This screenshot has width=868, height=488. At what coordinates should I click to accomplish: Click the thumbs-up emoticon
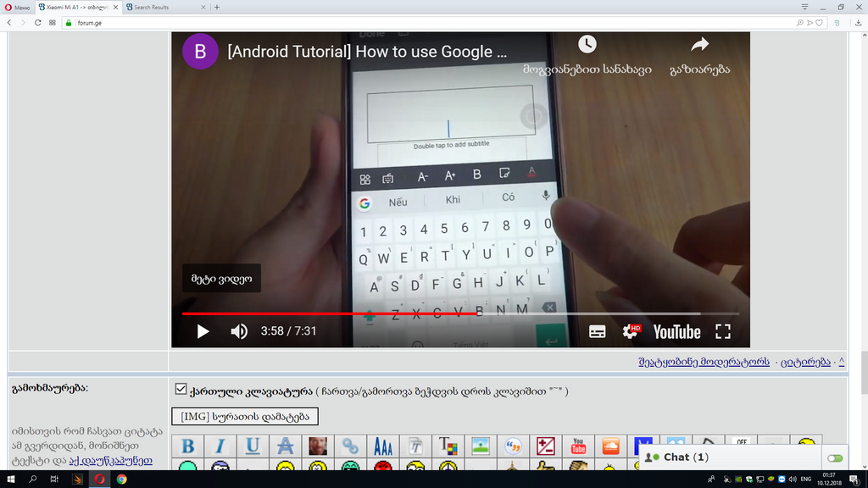(x=546, y=466)
